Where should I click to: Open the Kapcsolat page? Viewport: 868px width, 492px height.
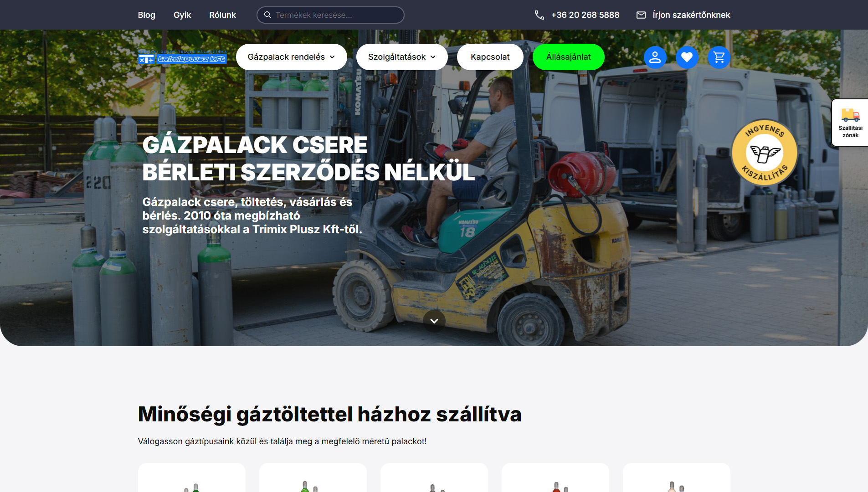click(x=490, y=57)
